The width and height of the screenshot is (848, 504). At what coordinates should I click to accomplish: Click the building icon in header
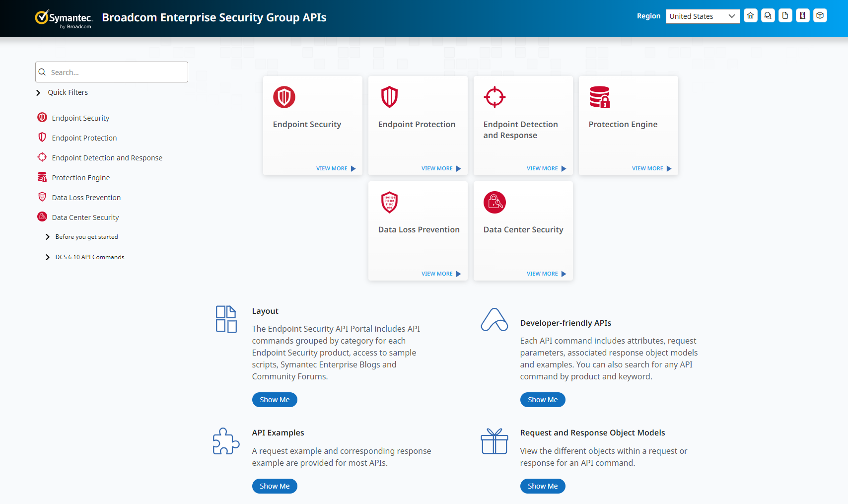coord(803,16)
